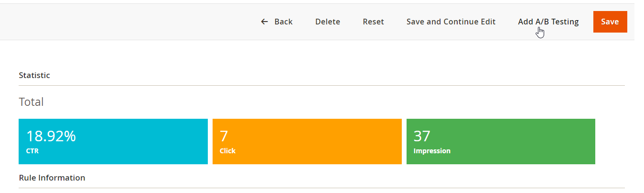Click the left arrow icon beside Back

click(264, 22)
